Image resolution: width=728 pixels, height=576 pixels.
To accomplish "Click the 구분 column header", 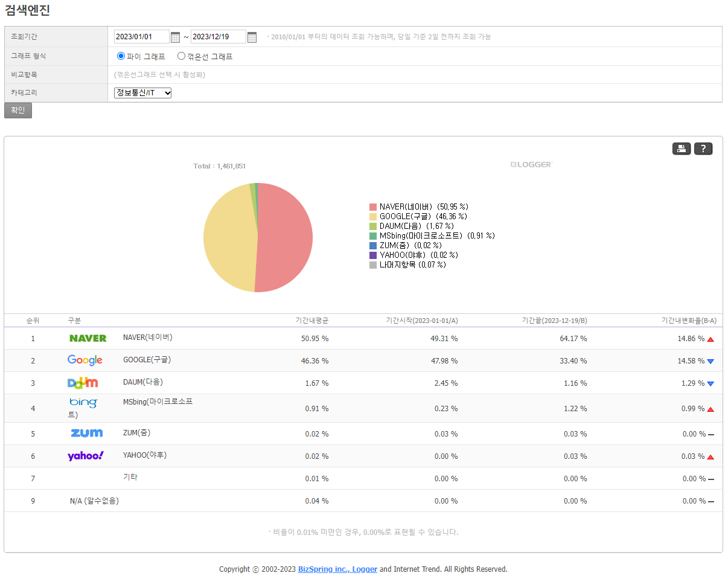I will coord(74,321).
